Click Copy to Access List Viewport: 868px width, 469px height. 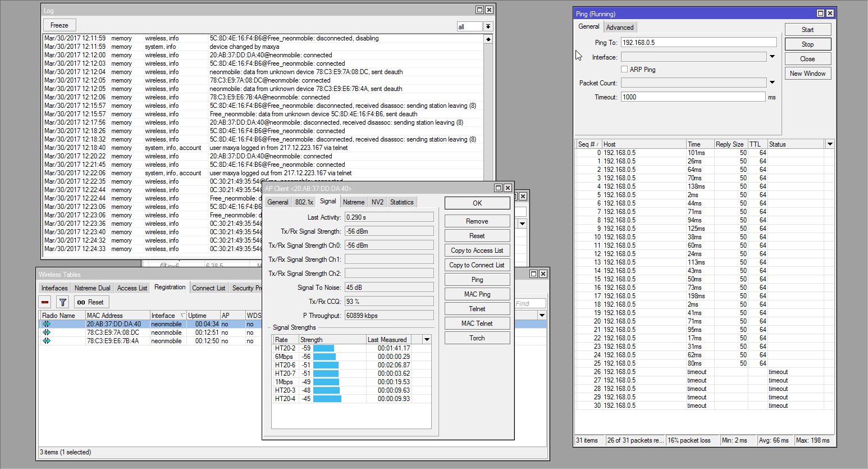coord(477,251)
